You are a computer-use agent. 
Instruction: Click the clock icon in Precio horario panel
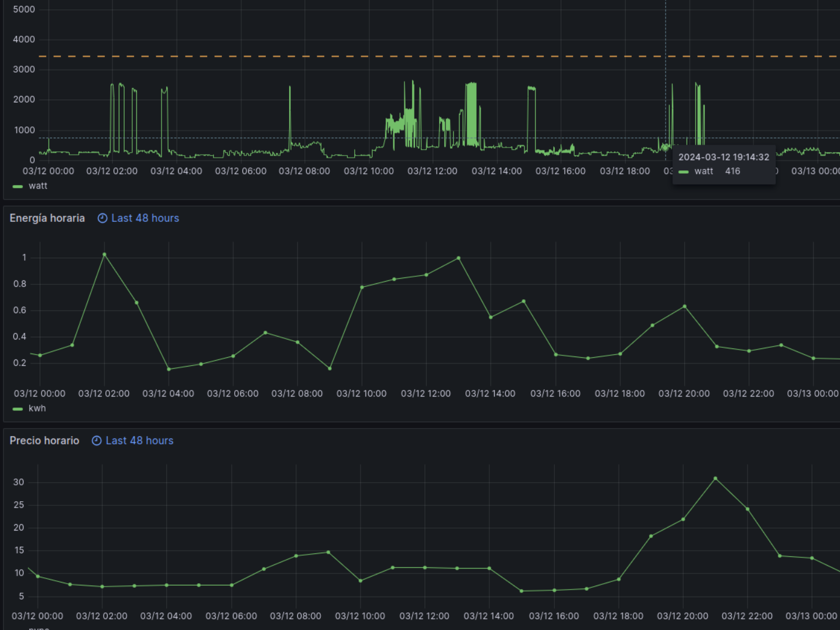(x=97, y=441)
